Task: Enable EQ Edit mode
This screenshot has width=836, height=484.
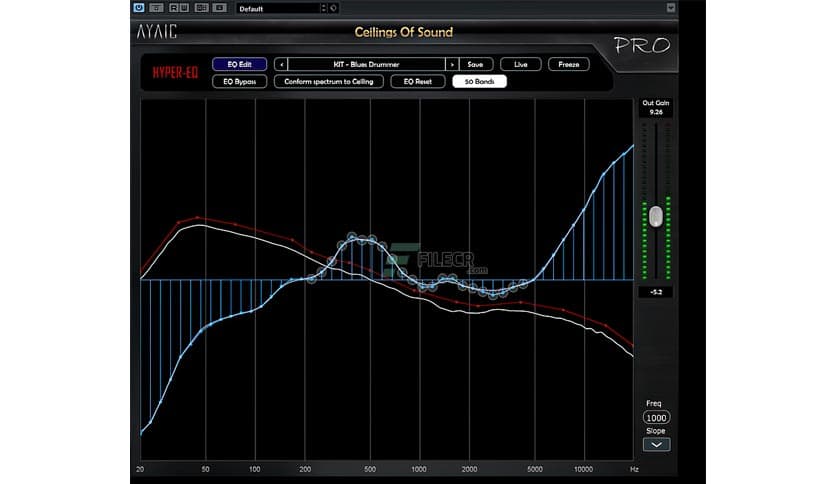Action: (239, 64)
